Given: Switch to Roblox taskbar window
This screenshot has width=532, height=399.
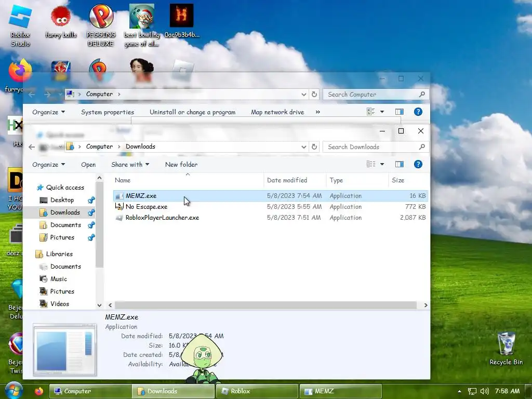Looking at the screenshot, I should (x=257, y=391).
